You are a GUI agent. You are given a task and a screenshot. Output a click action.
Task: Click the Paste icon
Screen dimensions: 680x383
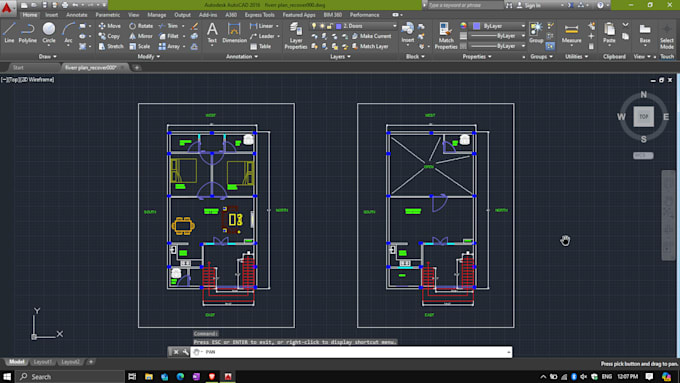(609, 33)
